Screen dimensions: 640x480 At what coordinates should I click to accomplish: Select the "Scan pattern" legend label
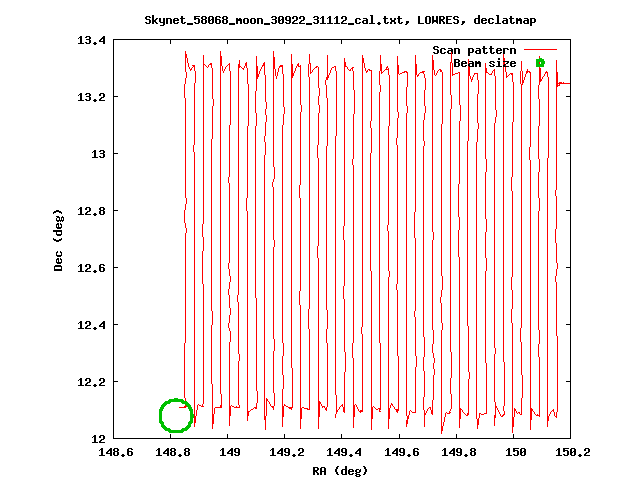coord(474,49)
